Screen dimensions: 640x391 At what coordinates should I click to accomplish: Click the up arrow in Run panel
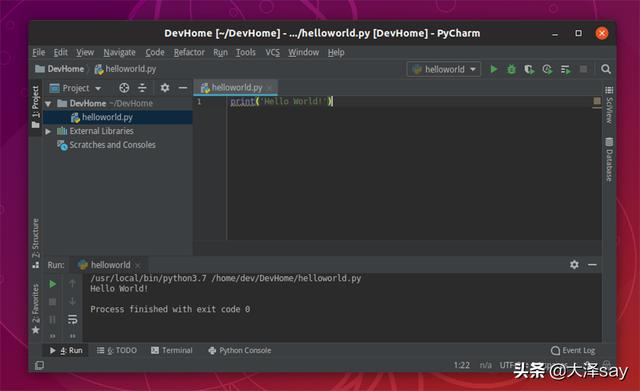72,283
